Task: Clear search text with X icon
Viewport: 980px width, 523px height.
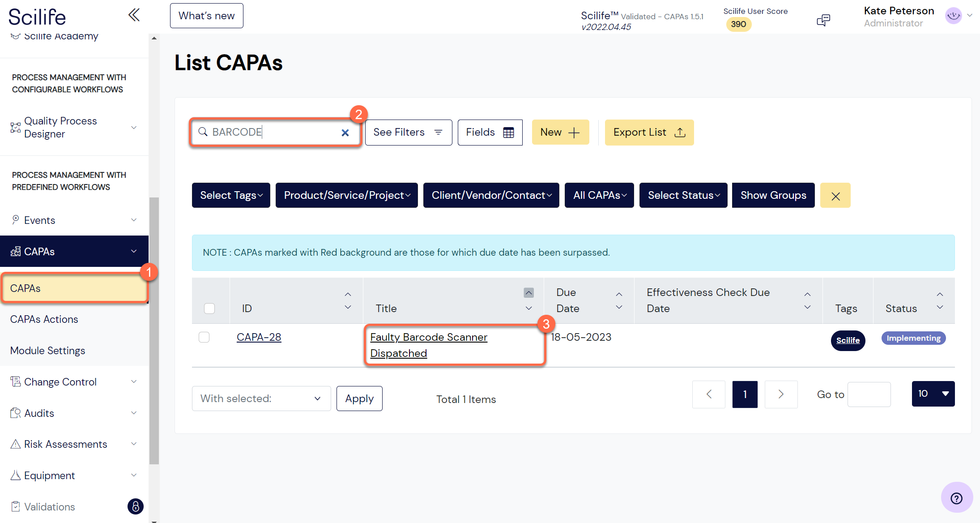Action: (x=345, y=133)
